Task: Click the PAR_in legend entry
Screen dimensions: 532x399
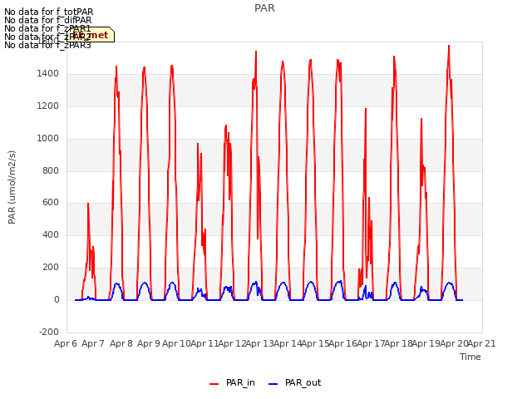Action: coord(232,383)
